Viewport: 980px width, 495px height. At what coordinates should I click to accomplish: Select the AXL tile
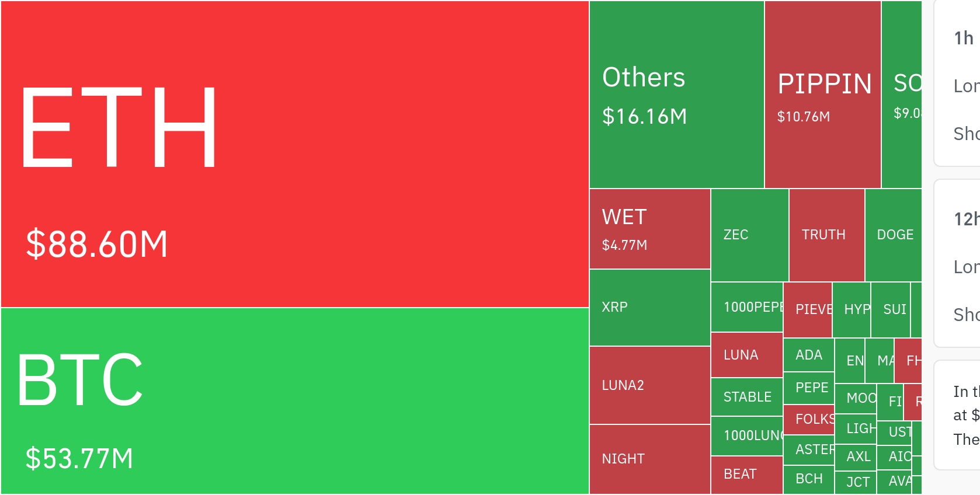pyautogui.click(x=856, y=456)
